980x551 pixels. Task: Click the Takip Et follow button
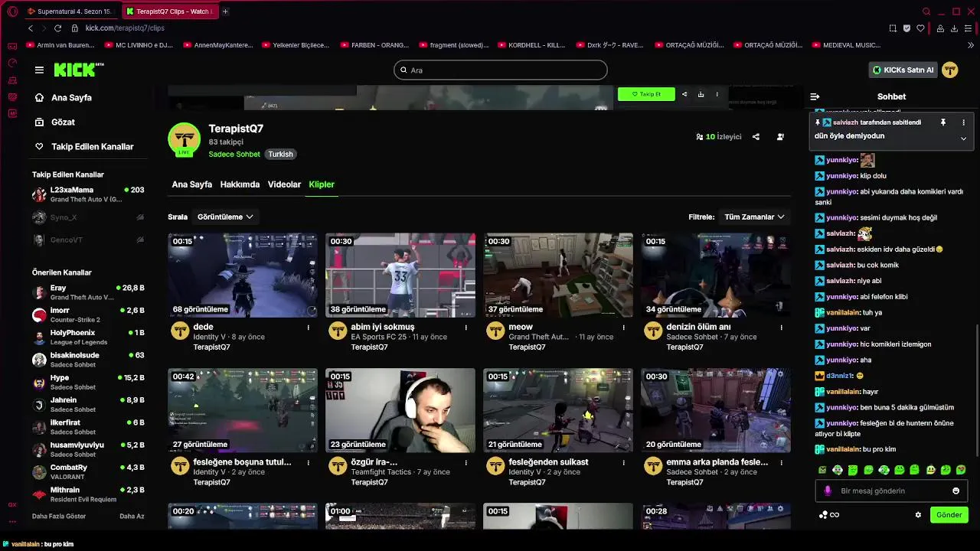pyautogui.click(x=646, y=94)
